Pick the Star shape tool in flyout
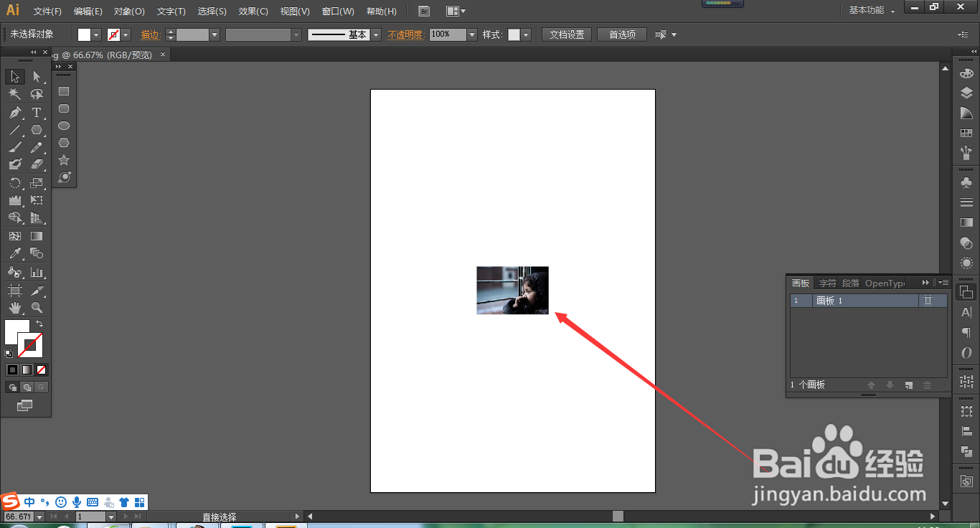This screenshot has height=528, width=980. point(64,160)
